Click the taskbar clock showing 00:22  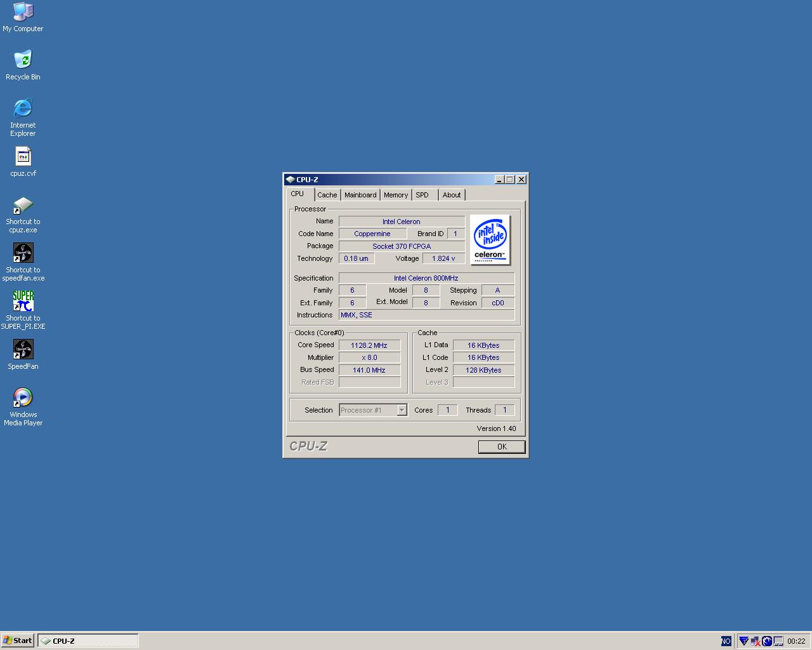click(796, 641)
